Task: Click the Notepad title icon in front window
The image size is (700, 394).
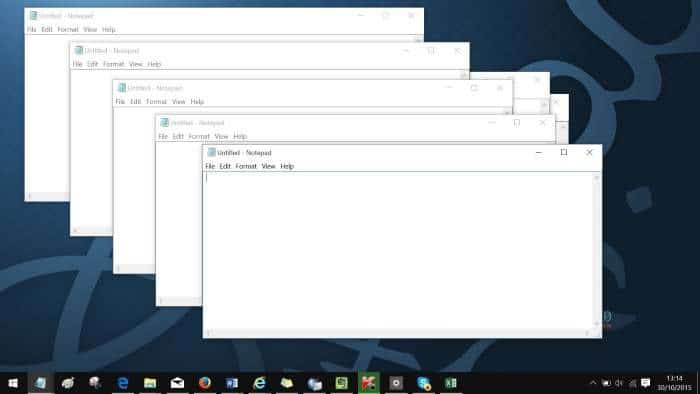Action: tap(212, 152)
